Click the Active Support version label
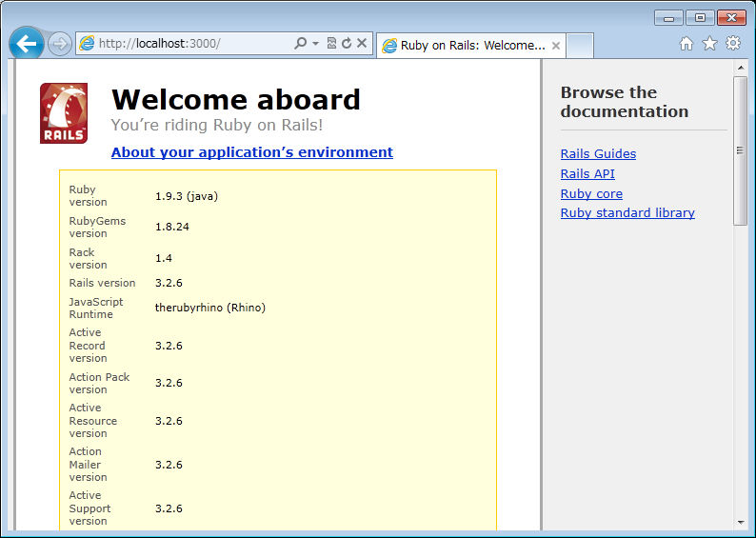Screen dimensions: 756x538 tap(90, 508)
